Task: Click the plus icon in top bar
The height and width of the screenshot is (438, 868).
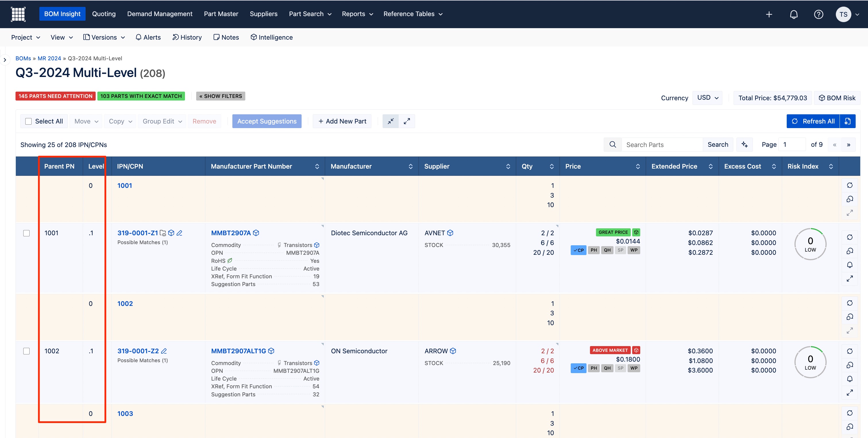Action: [x=769, y=14]
